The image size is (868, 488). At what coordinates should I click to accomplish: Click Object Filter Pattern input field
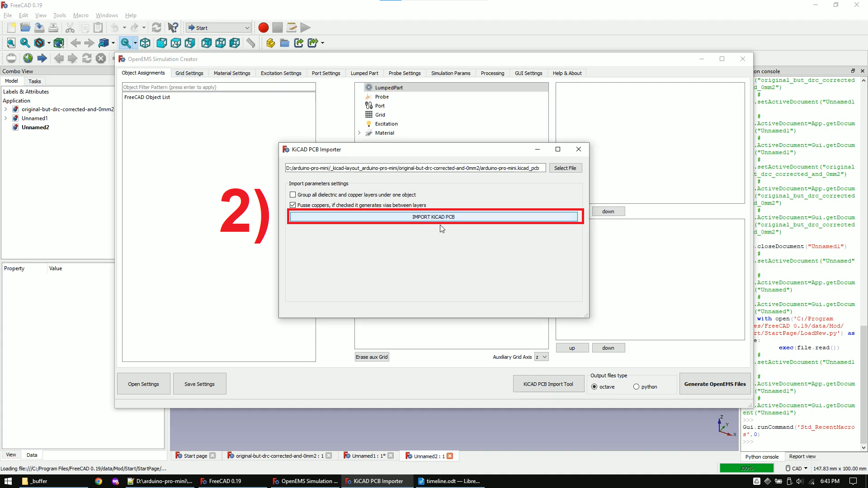tap(219, 87)
